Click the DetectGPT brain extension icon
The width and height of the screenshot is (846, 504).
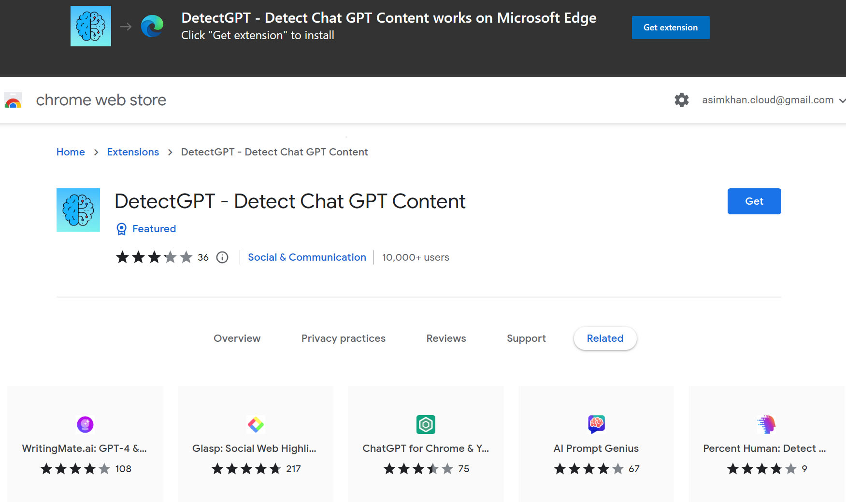78,210
